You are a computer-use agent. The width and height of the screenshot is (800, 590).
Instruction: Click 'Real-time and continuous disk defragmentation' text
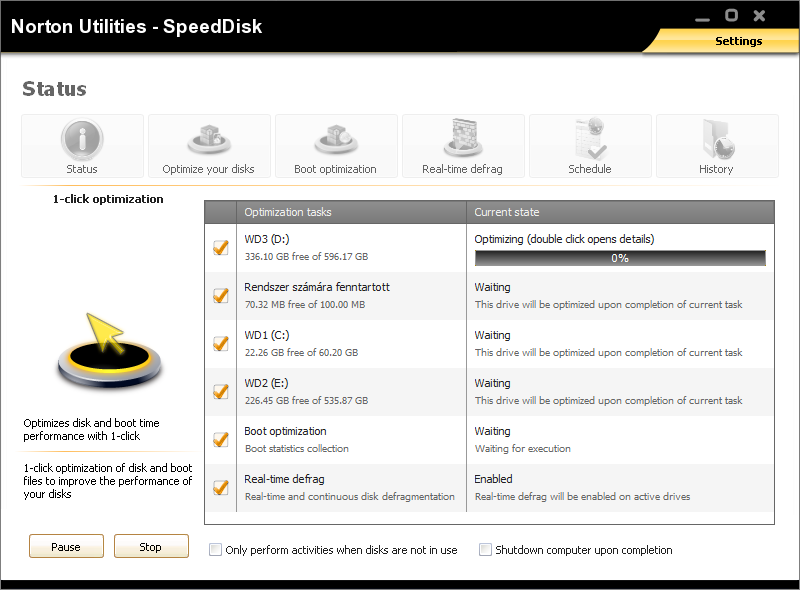pos(349,496)
